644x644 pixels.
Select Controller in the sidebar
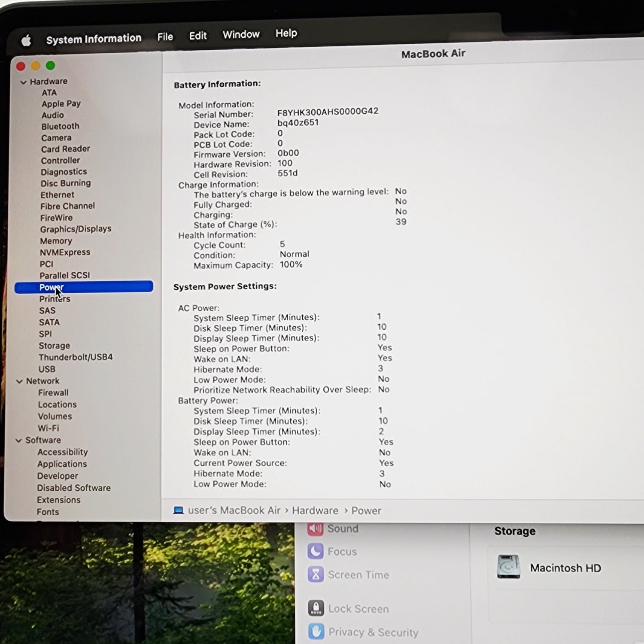tap(60, 161)
